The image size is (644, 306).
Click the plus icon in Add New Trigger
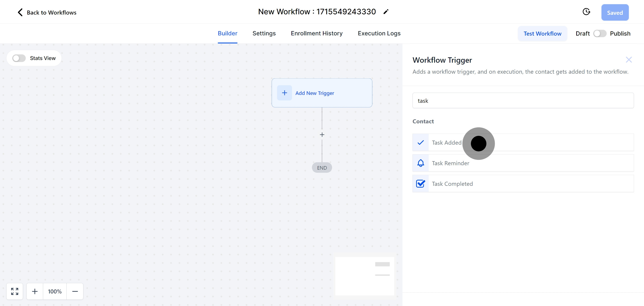284,93
